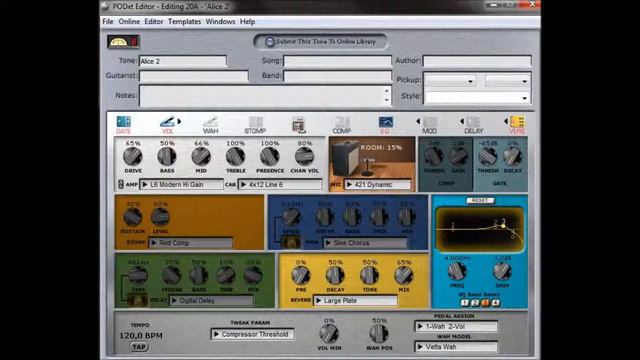Click the Band input field

[x=338, y=76]
